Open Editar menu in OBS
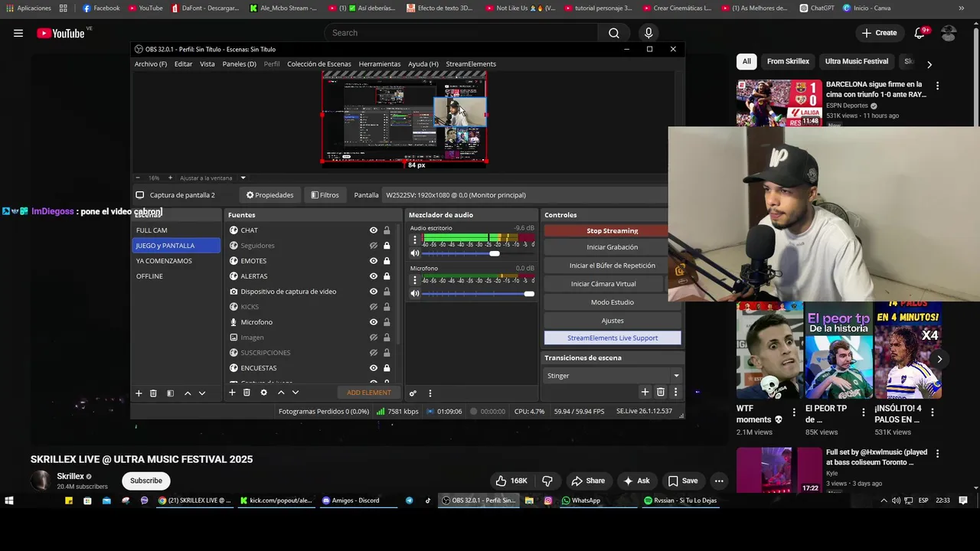Image resolution: width=980 pixels, height=551 pixels. [183, 64]
